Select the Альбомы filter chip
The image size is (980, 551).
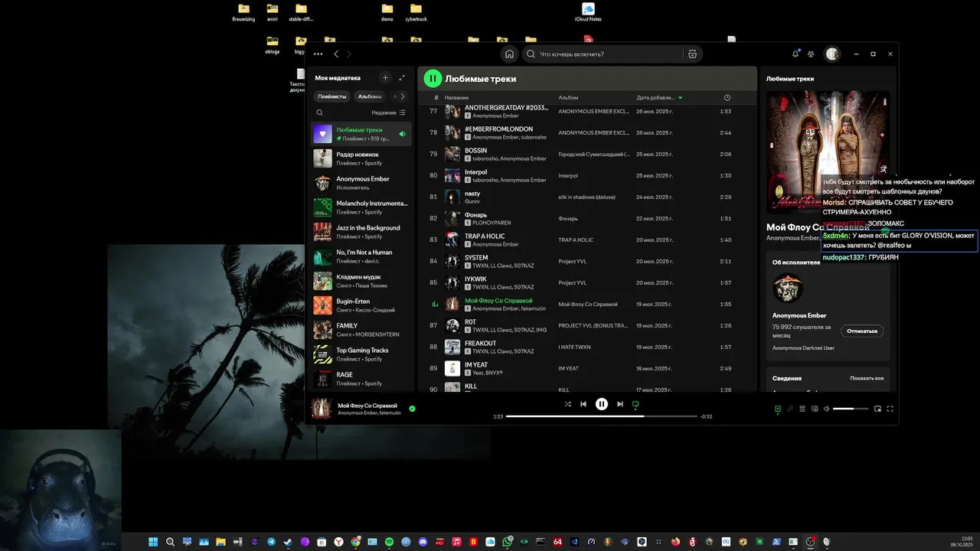[x=370, y=96]
